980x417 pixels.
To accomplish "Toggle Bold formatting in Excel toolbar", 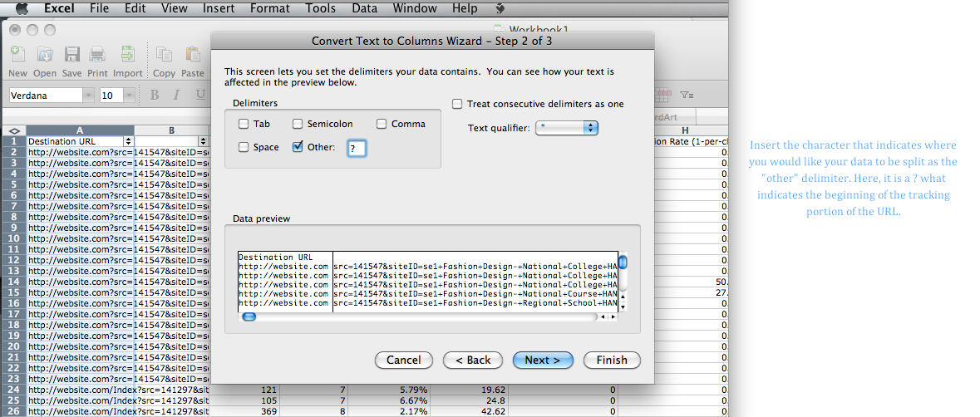I will [x=155, y=95].
